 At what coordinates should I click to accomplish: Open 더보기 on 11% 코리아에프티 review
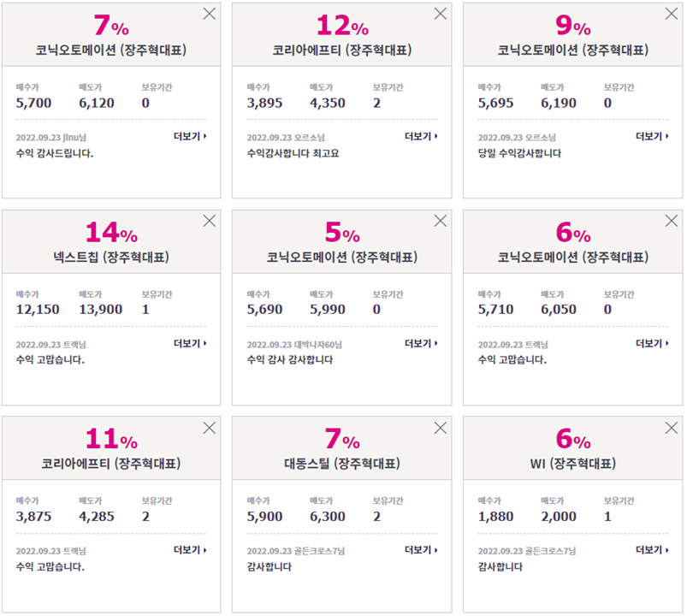pyautogui.click(x=190, y=550)
